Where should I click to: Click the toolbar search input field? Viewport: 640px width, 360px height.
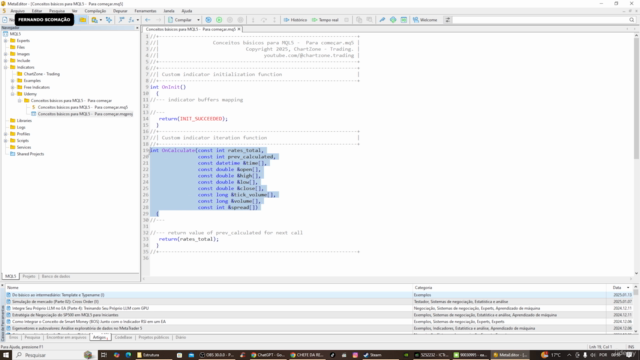pyautogui.click(x=540, y=20)
